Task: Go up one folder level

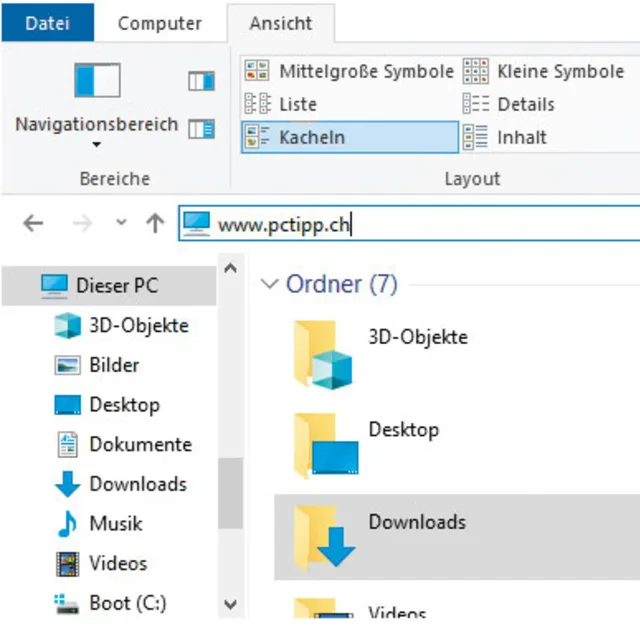Action: (x=155, y=223)
